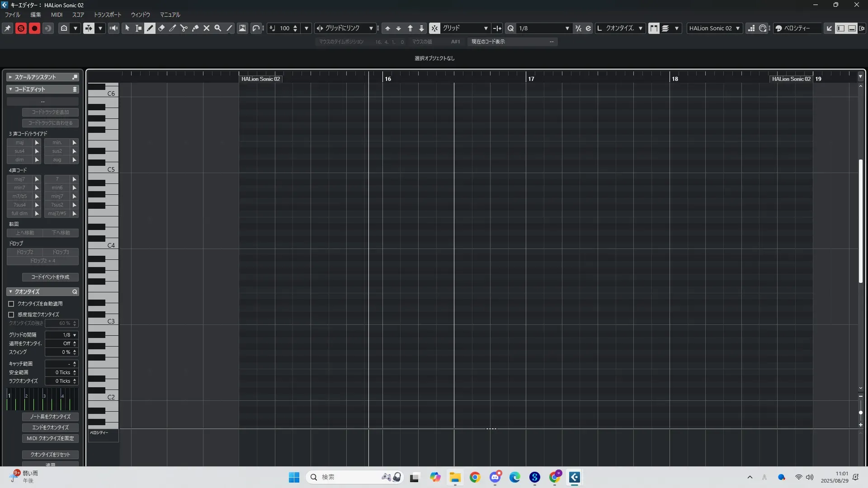Select the Scissors split tool
Viewport: 868px width, 488px height.
pyautogui.click(x=184, y=28)
